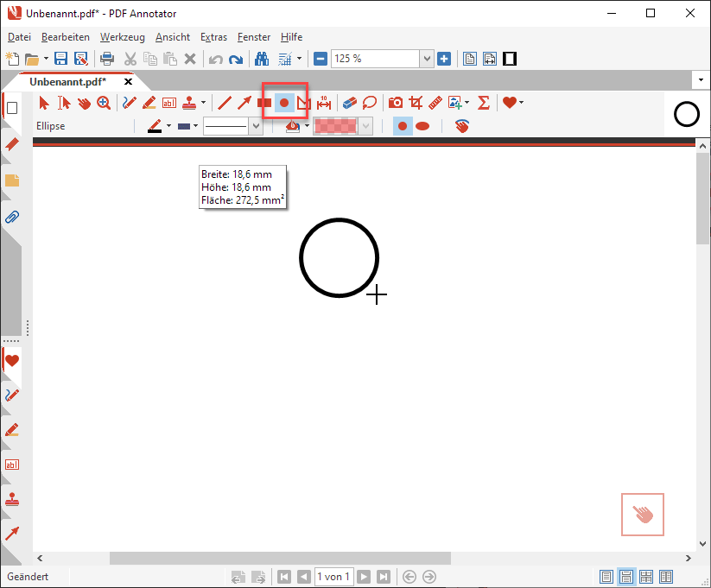Open the Bearbeiten menu
The width and height of the screenshot is (711, 588).
[x=66, y=37]
